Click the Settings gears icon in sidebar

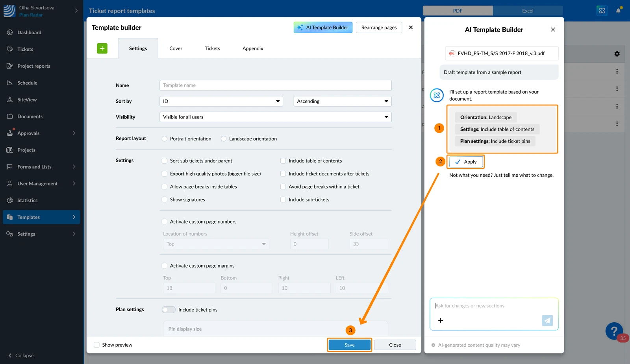10,234
